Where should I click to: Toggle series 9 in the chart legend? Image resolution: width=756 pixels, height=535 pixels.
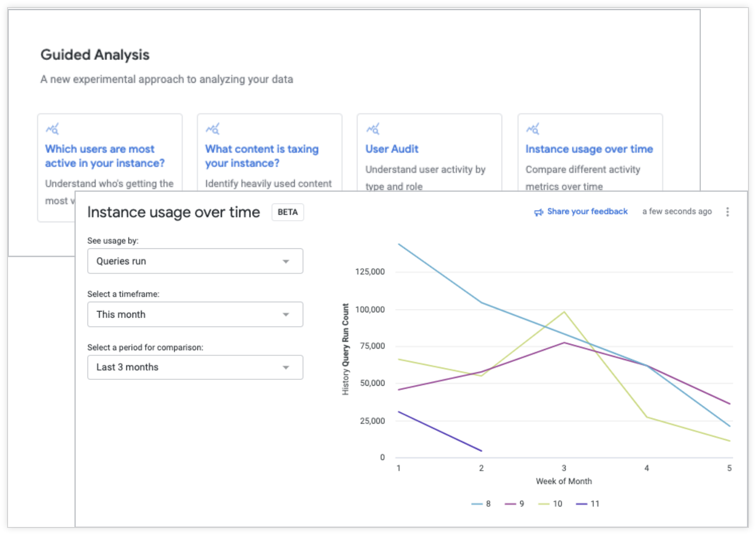click(515, 504)
